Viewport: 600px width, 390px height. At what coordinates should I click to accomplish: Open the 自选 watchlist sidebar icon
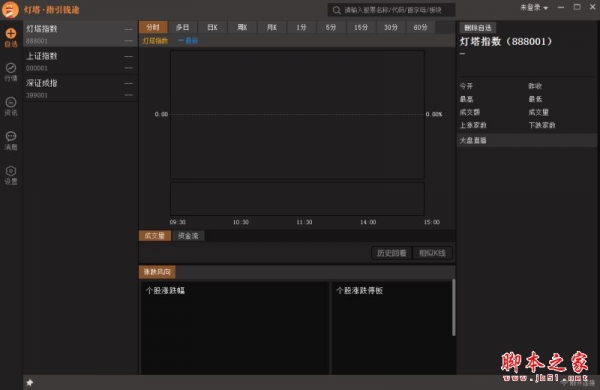tap(11, 38)
